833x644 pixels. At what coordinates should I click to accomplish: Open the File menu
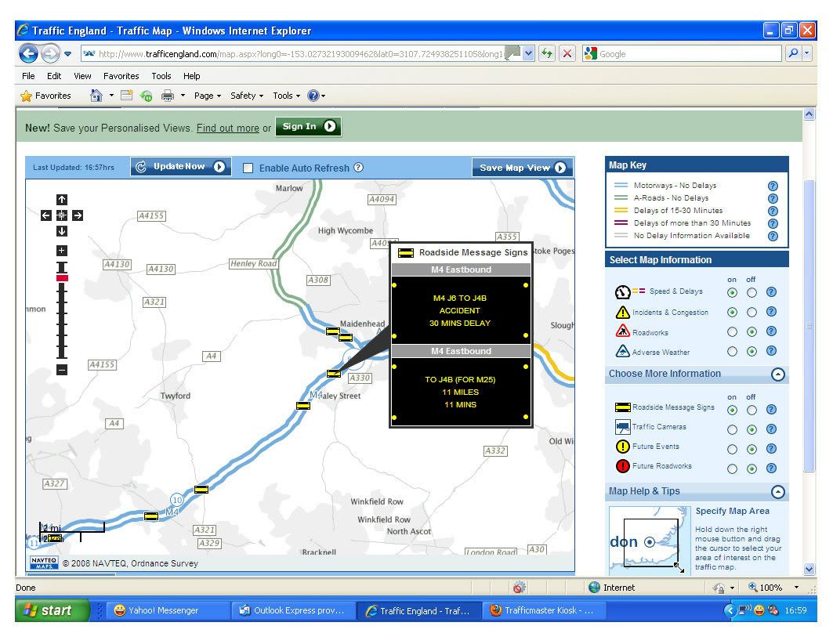(x=28, y=76)
